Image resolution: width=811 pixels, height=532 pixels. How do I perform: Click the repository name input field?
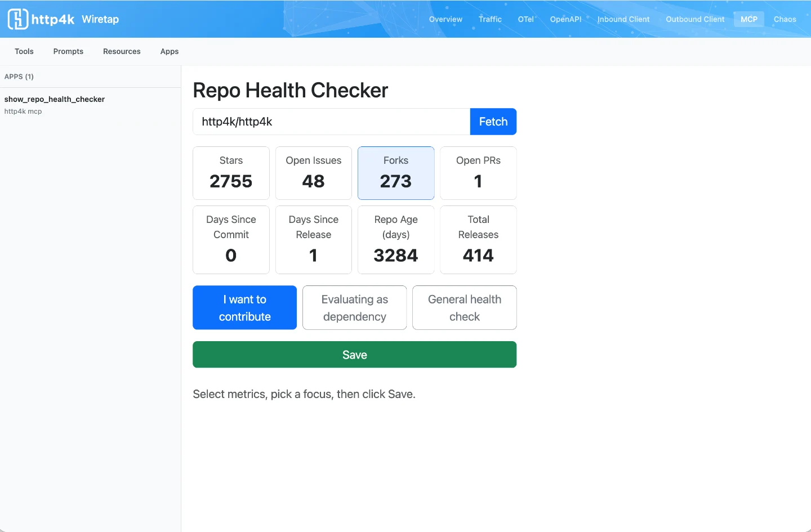coord(331,122)
